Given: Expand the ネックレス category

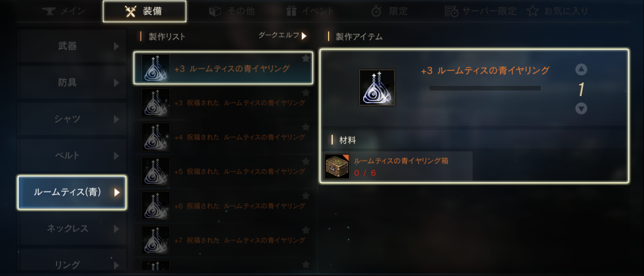Looking at the screenshot, I should point(72,228).
